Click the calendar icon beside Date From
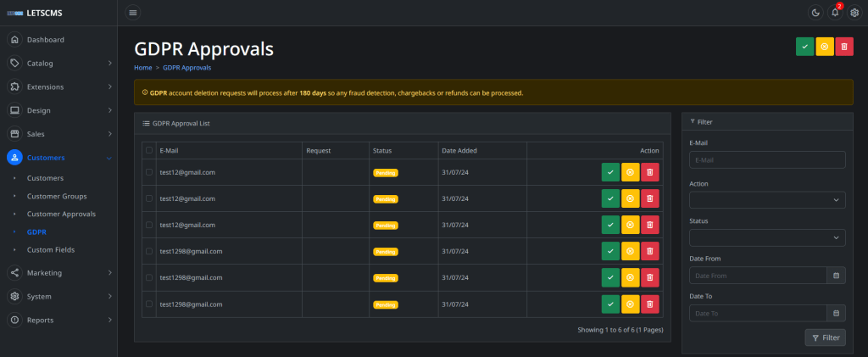The width and height of the screenshot is (868, 357). point(836,276)
